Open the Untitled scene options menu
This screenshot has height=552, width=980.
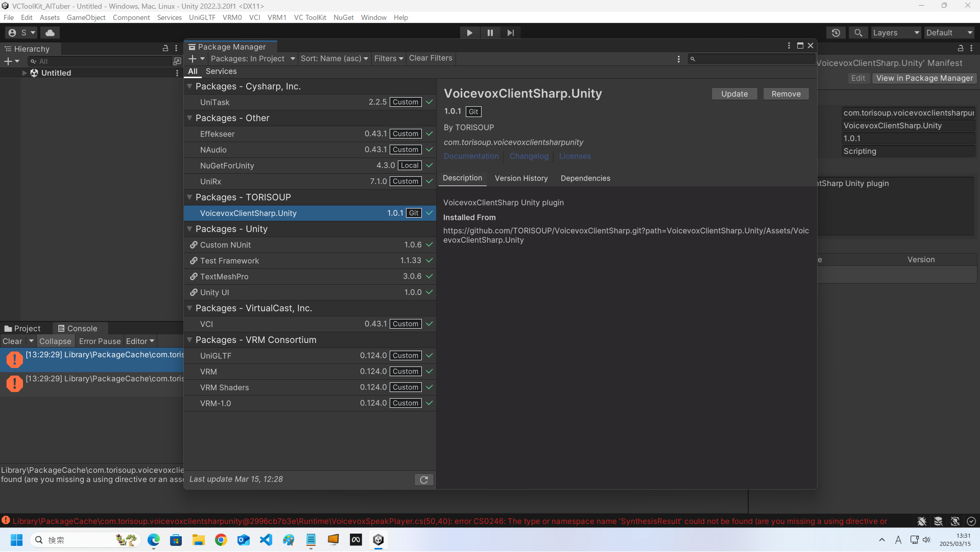point(177,73)
